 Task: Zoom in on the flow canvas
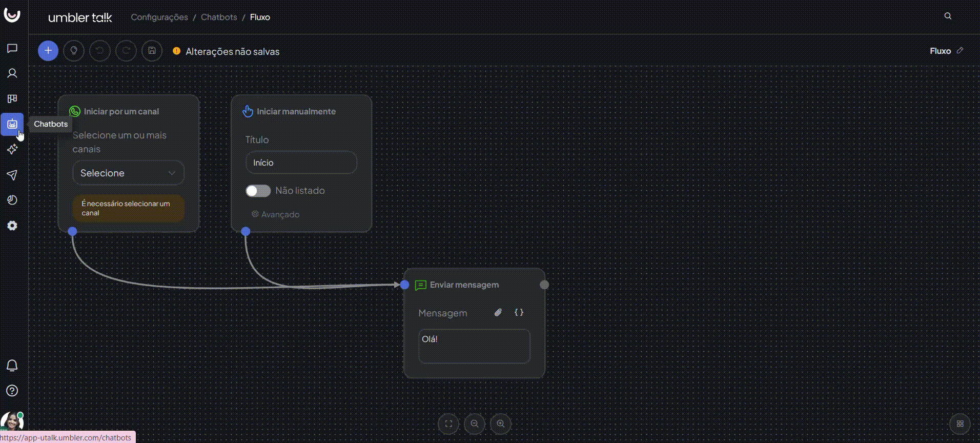(x=501, y=424)
